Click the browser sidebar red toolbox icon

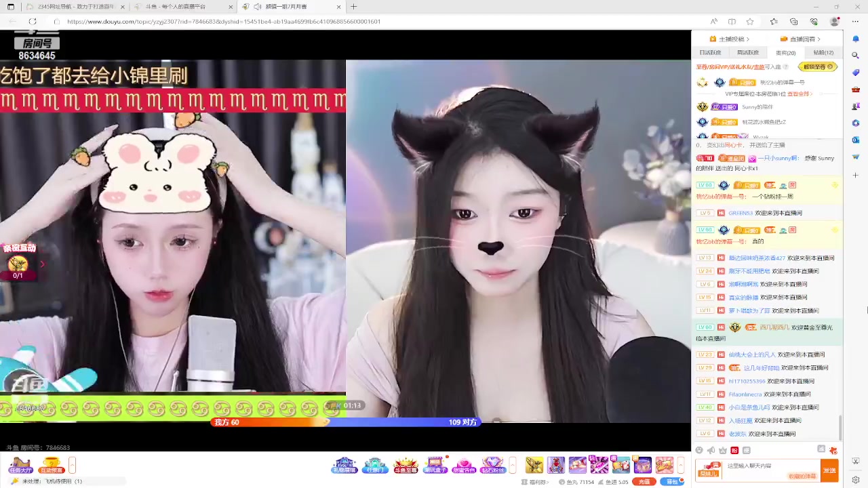pyautogui.click(x=856, y=89)
